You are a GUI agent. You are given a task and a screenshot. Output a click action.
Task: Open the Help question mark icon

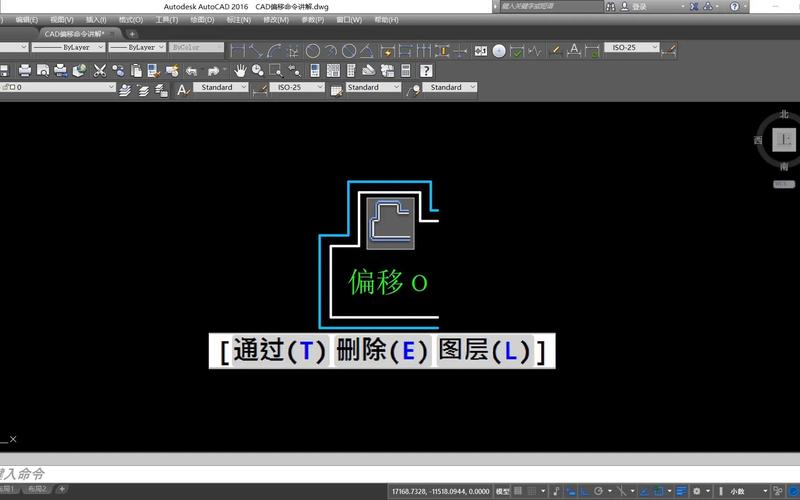tap(426, 70)
